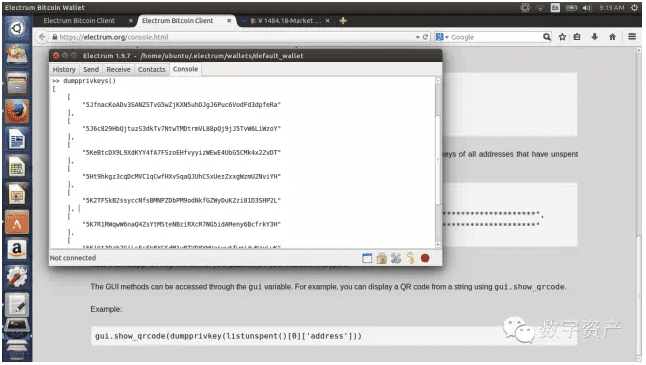The height and width of the screenshot is (365, 646).
Task: Open Electrum preferences tools icon
Action: 396,258
